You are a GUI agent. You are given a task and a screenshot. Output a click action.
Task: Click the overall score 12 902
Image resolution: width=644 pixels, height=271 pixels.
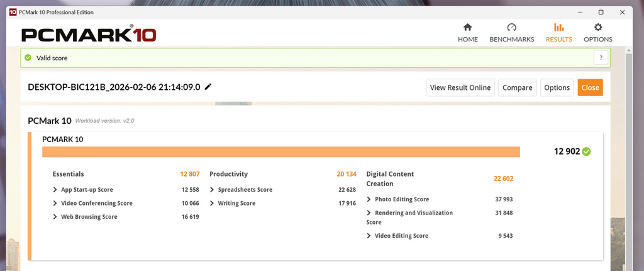click(x=567, y=152)
